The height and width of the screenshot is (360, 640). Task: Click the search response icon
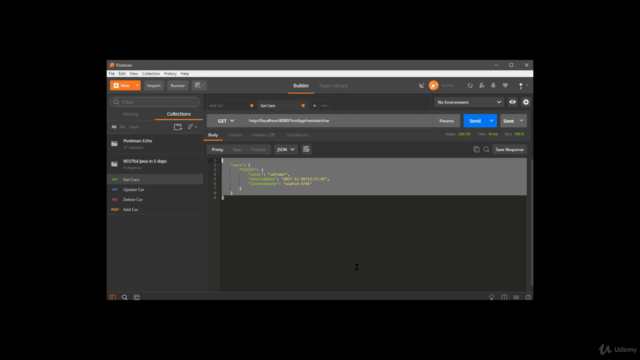point(486,150)
